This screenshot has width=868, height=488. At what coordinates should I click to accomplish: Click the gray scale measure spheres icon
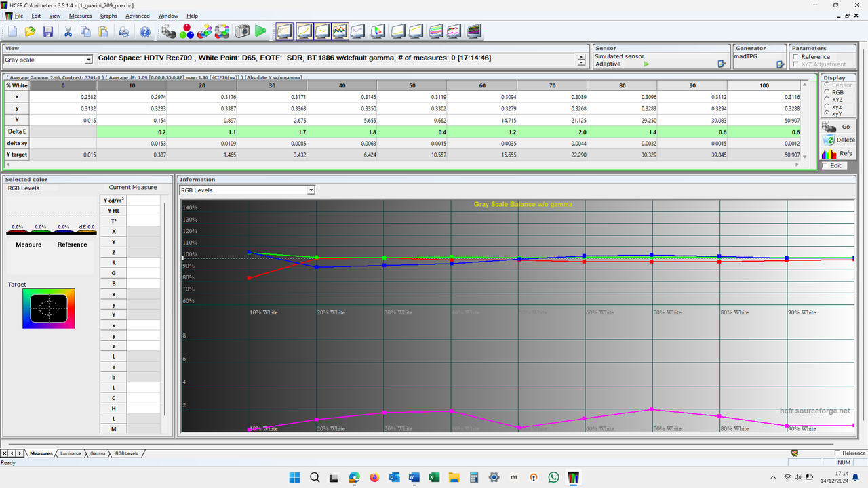(x=170, y=31)
